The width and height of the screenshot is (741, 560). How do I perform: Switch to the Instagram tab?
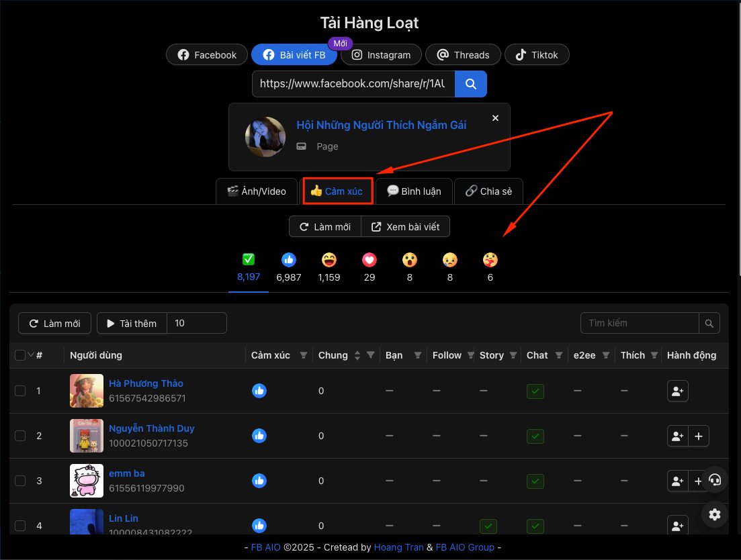(x=381, y=55)
